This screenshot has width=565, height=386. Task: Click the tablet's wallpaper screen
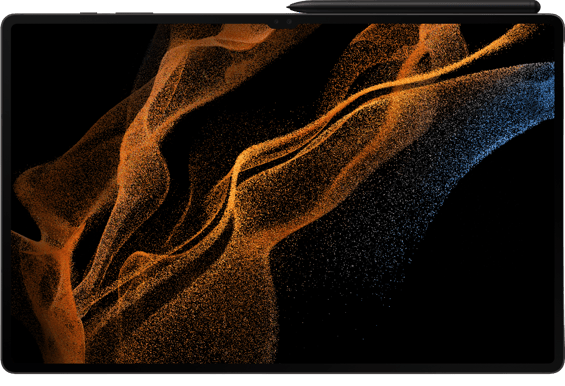coord(282,194)
